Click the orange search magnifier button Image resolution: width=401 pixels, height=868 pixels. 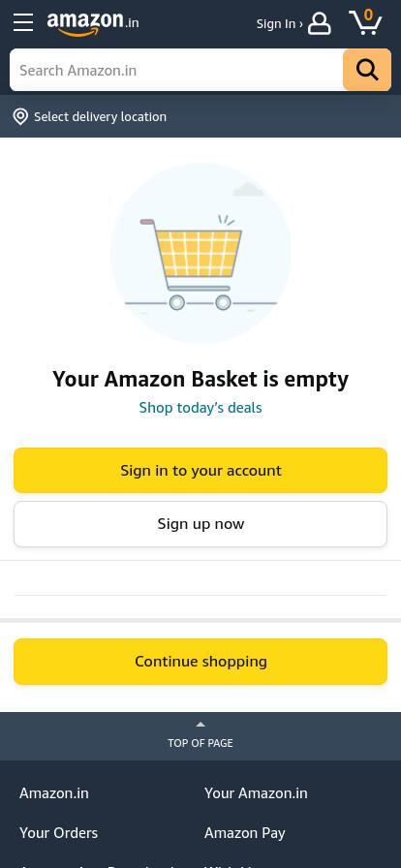tap(367, 70)
